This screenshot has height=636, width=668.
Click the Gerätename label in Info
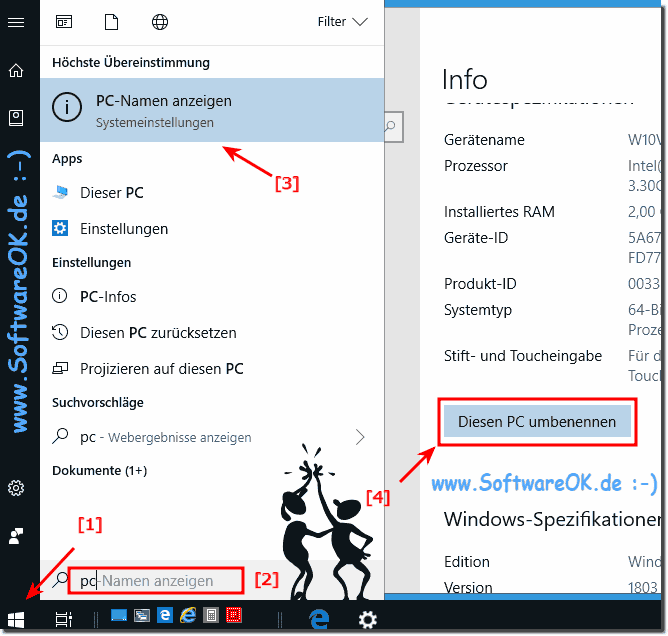(484, 140)
